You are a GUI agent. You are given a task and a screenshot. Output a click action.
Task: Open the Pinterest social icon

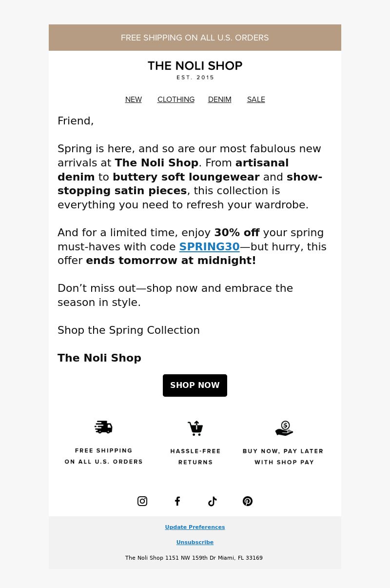(248, 501)
